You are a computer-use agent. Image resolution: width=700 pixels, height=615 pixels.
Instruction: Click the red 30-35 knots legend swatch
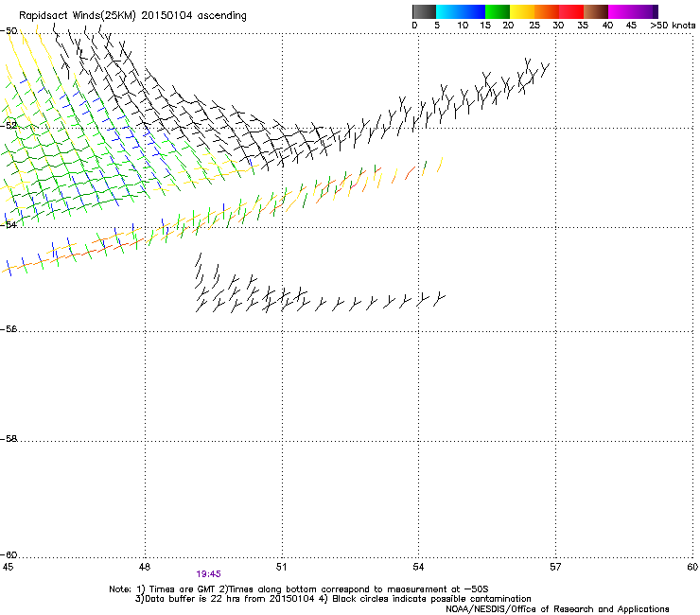coord(571,11)
